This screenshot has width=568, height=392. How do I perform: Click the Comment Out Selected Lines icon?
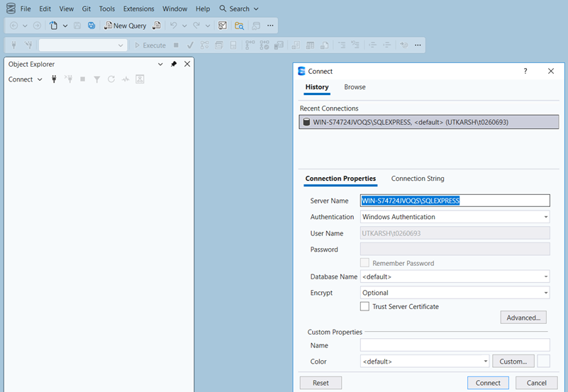(x=342, y=45)
